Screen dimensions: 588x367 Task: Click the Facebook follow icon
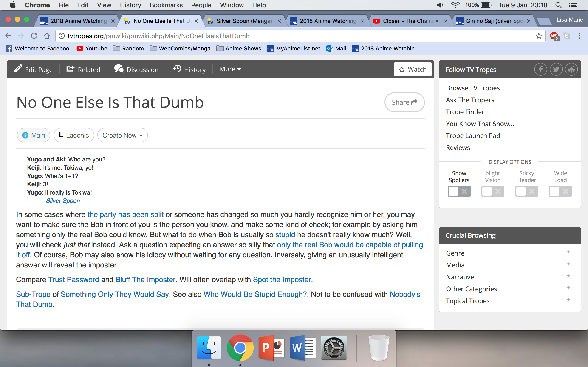[x=540, y=70]
